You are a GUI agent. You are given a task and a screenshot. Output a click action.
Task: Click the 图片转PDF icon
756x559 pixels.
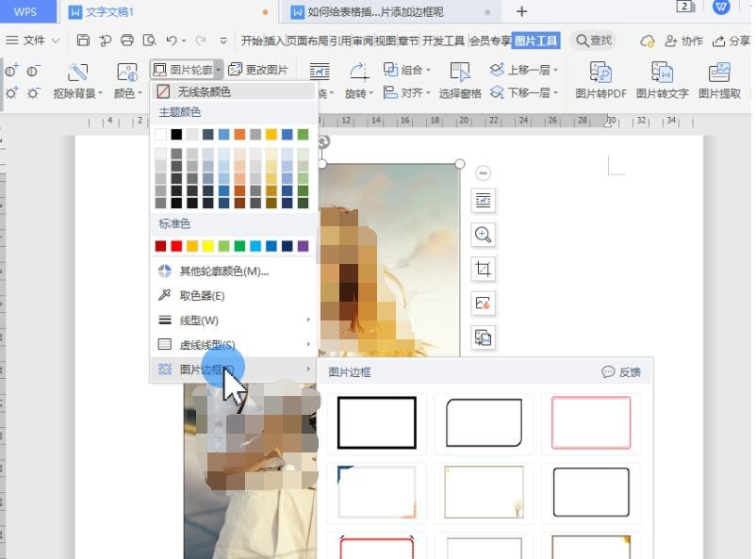600,73
